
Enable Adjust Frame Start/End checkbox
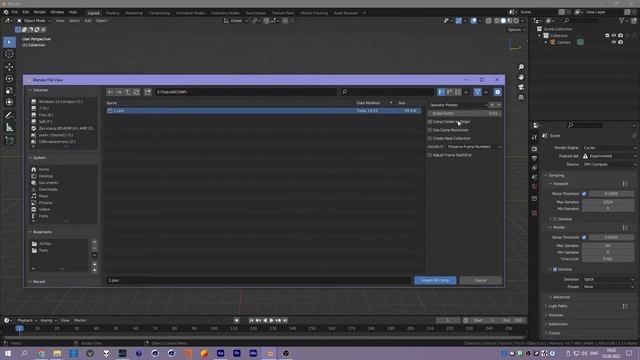429,155
